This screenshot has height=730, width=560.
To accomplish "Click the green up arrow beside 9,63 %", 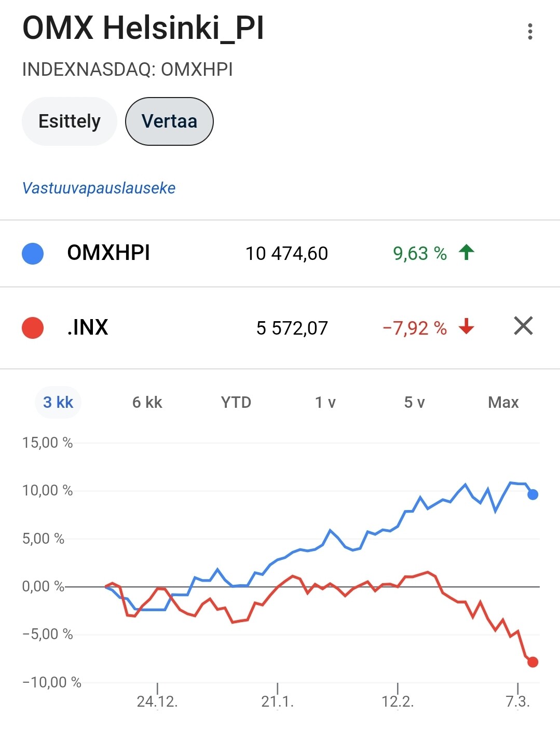I will point(467,253).
